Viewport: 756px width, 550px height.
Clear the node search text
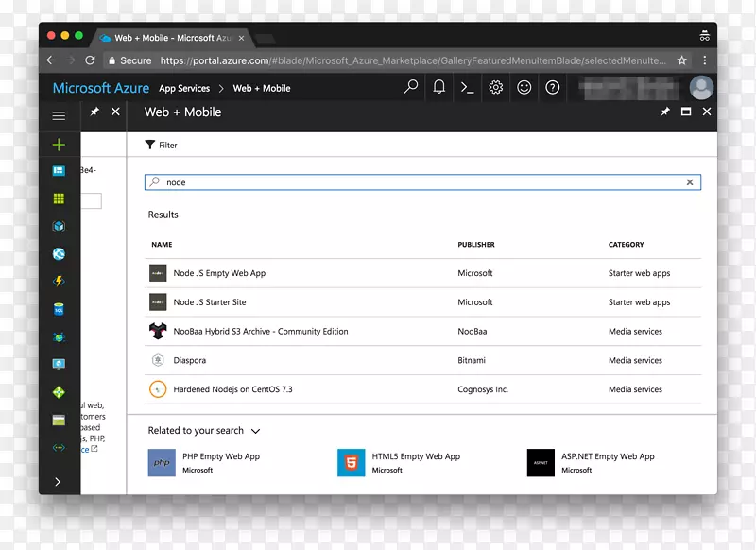(x=689, y=182)
